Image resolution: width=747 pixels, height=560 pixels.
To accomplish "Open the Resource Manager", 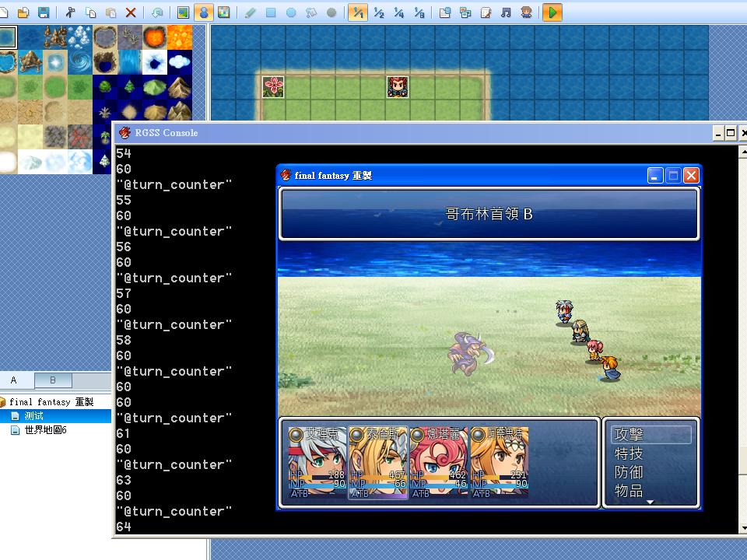I will tap(465, 12).
